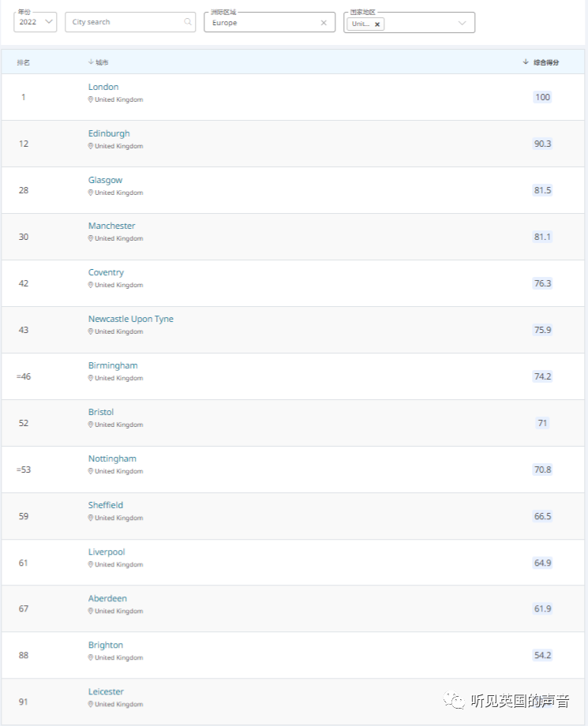Remove the United Kingdom country chip

click(x=377, y=24)
